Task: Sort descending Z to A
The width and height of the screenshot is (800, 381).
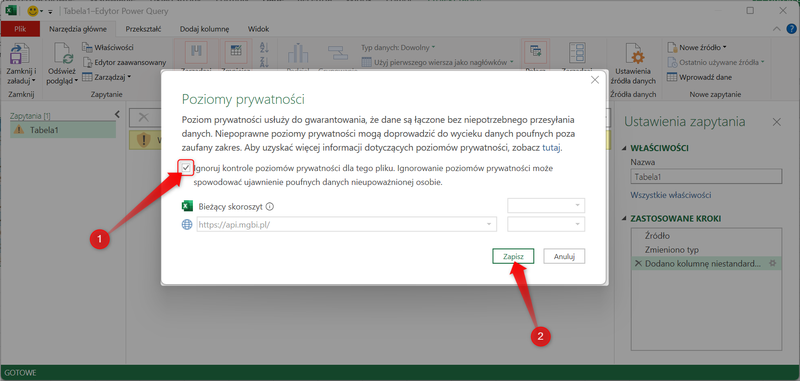Action: click(x=264, y=62)
